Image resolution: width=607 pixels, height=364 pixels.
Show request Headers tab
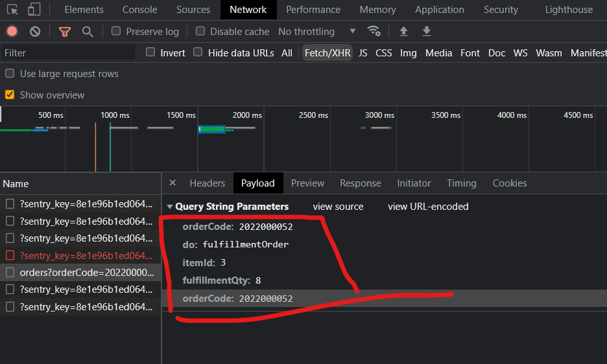pyautogui.click(x=207, y=183)
